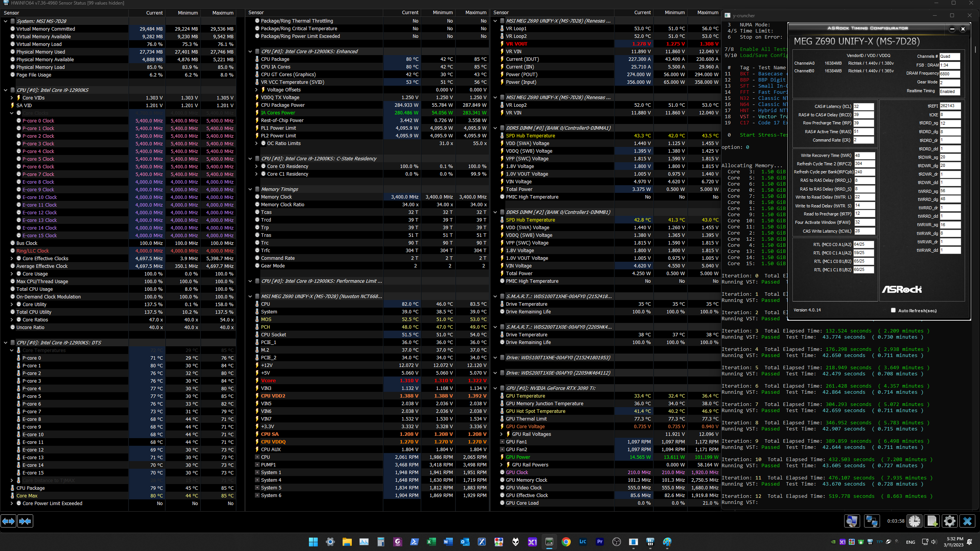Open volume control in system tray

tap(934, 542)
